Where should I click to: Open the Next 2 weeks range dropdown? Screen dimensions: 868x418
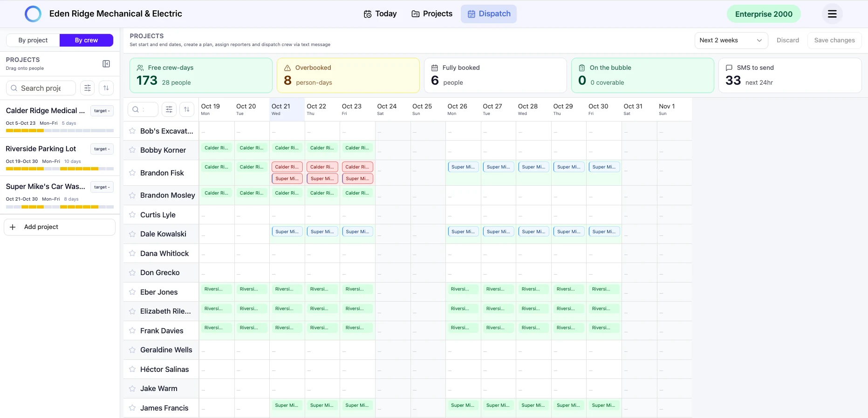click(731, 40)
